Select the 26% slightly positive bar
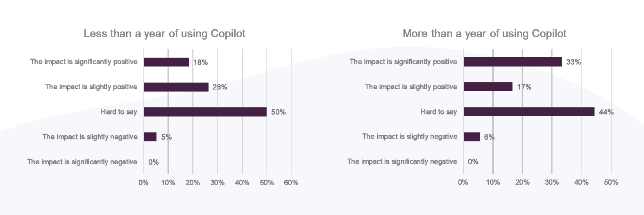Screen dimensions: 644x215 pos(176,87)
